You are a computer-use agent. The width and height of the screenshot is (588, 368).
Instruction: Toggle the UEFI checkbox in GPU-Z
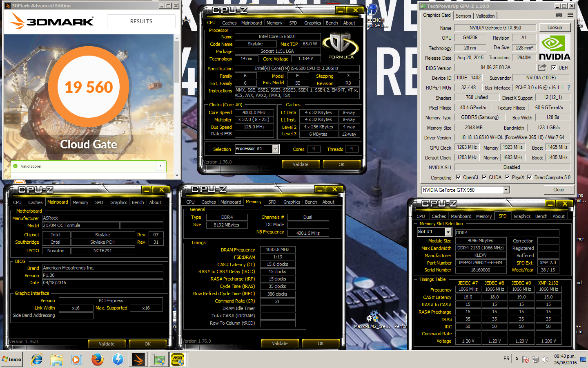(554, 68)
